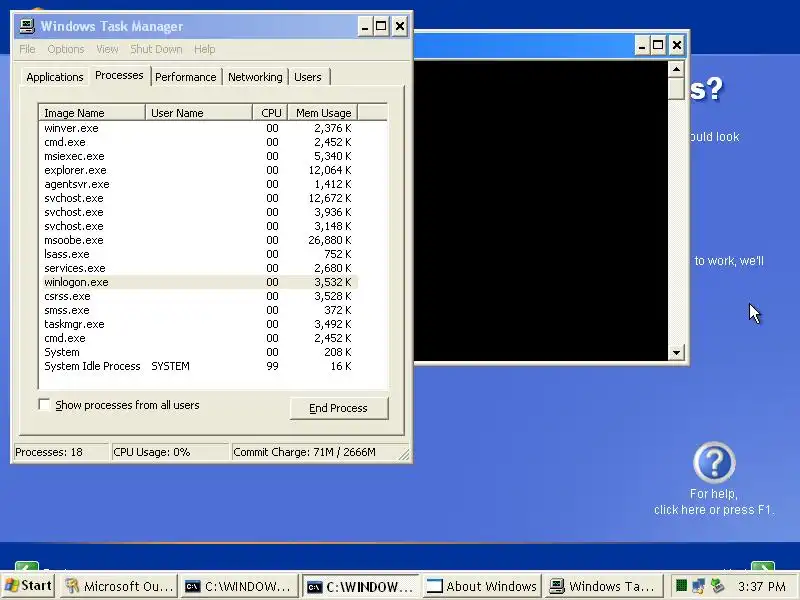This screenshot has height=600, width=800.
Task: Click SYSTEM user name cell
Action: pyautogui.click(x=170, y=366)
